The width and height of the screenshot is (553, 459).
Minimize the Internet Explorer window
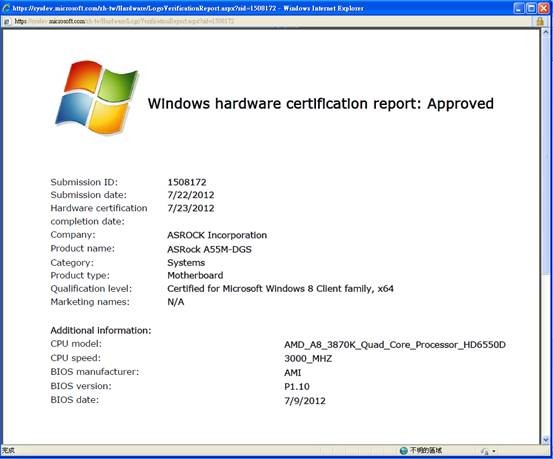coord(518,8)
